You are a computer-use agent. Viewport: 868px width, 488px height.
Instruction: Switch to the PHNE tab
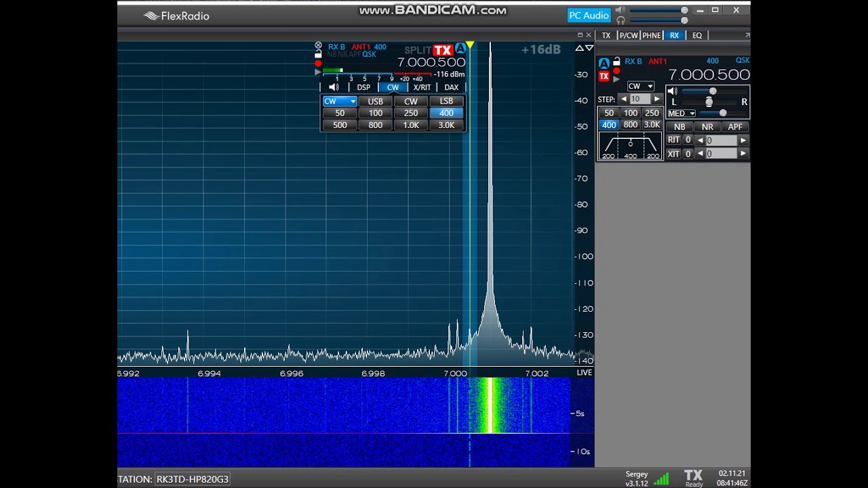[652, 35]
